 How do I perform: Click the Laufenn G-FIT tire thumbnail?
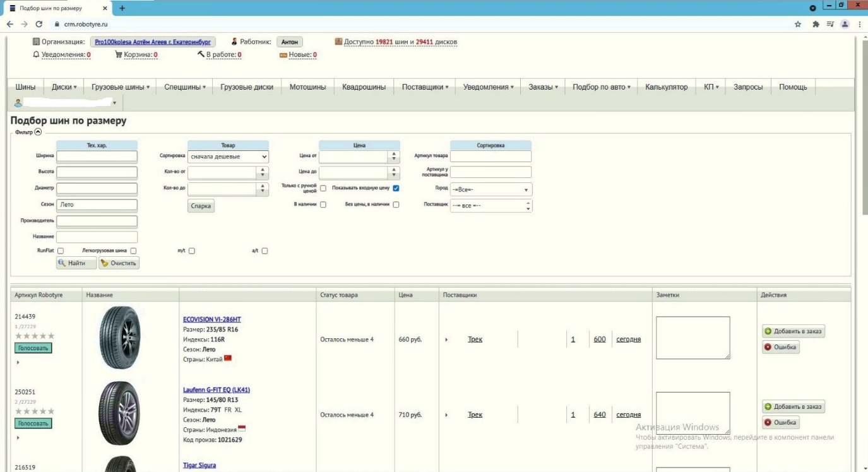coord(120,415)
